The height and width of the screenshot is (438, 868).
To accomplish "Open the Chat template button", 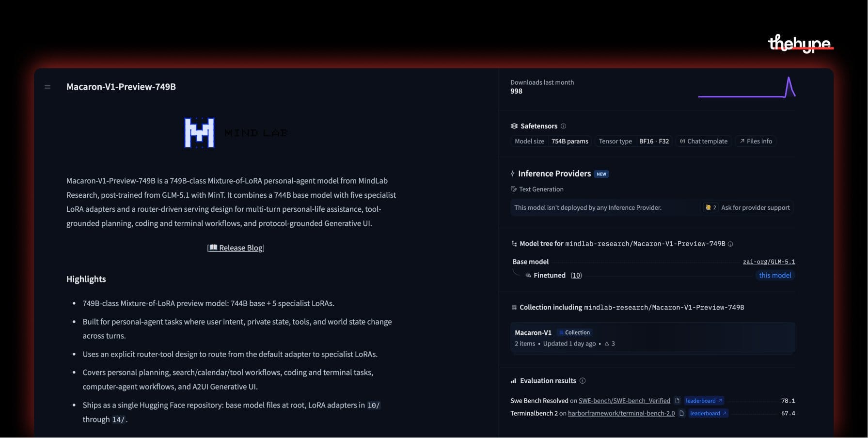I will [704, 141].
